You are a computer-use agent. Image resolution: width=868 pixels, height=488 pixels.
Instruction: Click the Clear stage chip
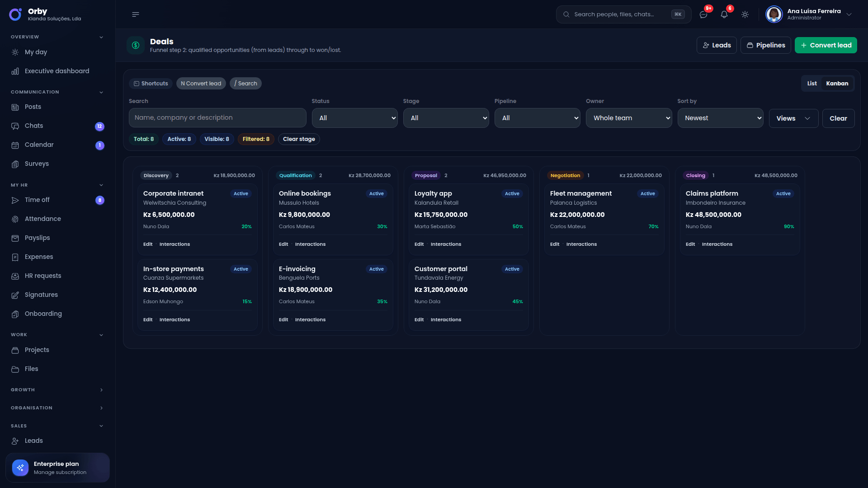coord(299,139)
